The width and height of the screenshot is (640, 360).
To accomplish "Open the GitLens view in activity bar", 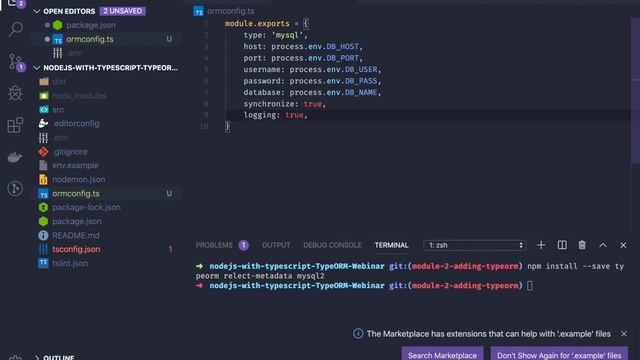I will 16,188.
